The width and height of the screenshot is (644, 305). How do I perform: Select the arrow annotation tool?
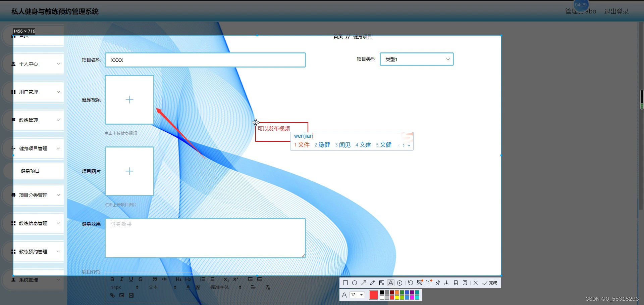click(x=363, y=283)
